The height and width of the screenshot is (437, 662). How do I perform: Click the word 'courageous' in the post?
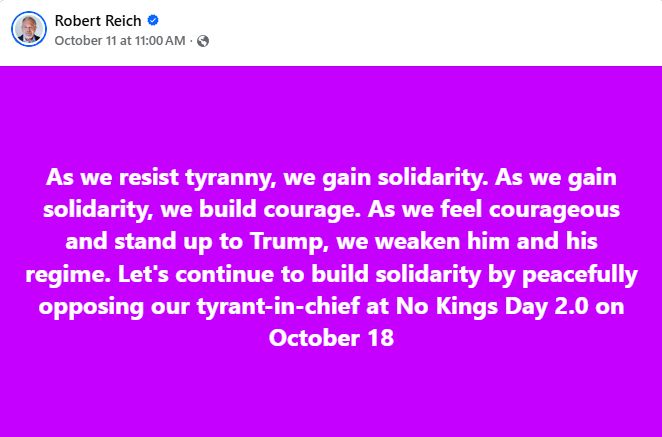[554, 211]
